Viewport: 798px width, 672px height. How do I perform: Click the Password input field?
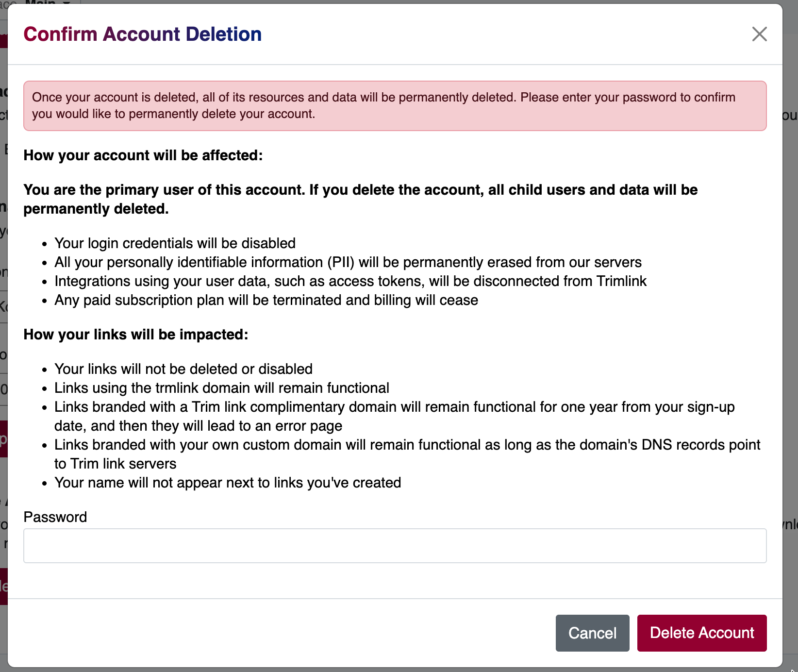click(395, 546)
